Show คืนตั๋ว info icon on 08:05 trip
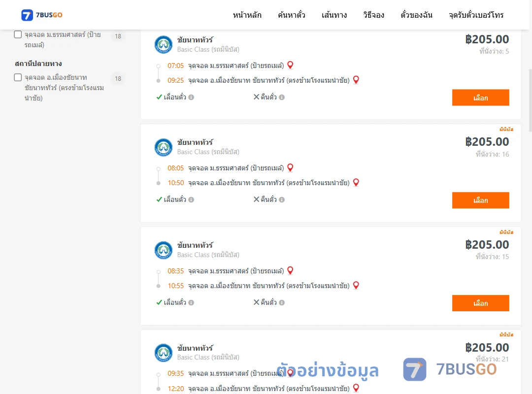 282,200
